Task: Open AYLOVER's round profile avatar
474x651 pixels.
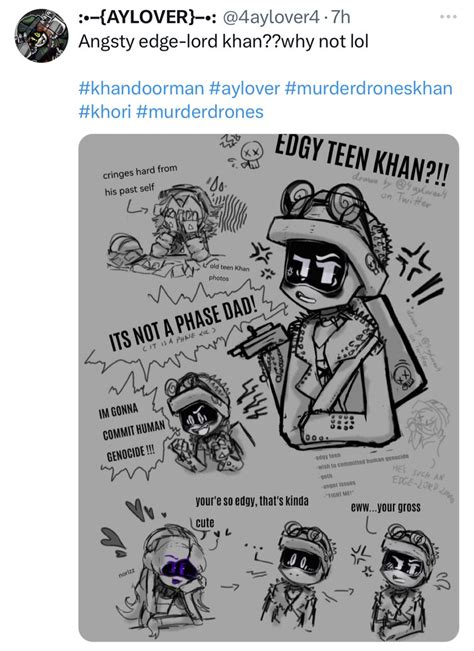Action: coord(42,36)
